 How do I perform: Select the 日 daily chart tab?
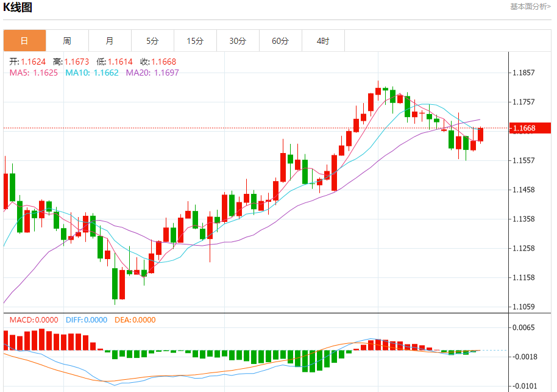24,41
